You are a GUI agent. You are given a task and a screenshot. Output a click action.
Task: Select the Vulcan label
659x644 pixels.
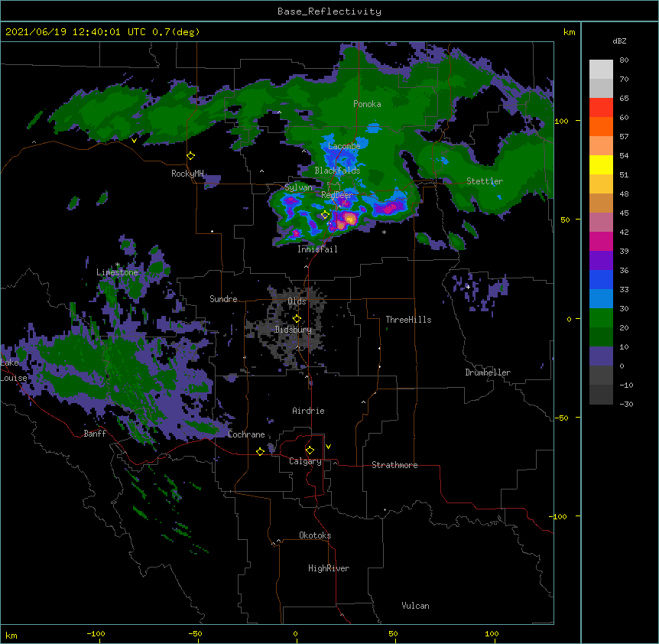point(415,606)
